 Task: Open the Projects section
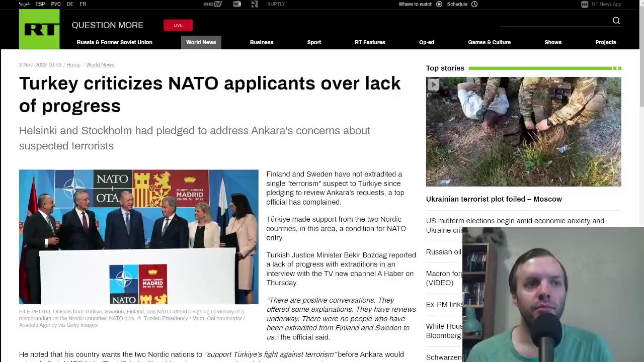click(x=606, y=42)
